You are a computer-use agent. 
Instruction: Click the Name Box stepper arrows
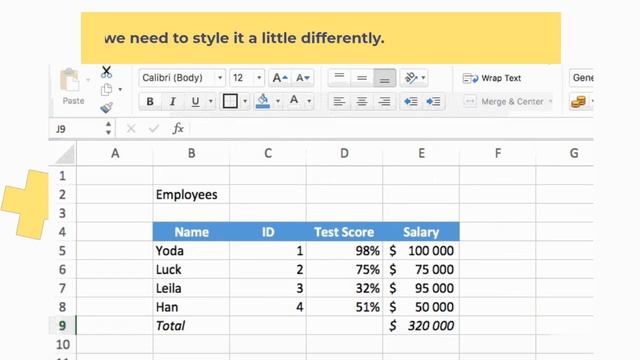click(108, 128)
